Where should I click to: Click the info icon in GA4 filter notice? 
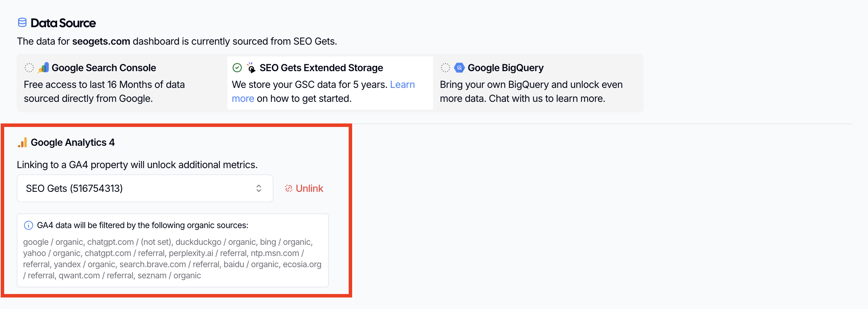(28, 225)
